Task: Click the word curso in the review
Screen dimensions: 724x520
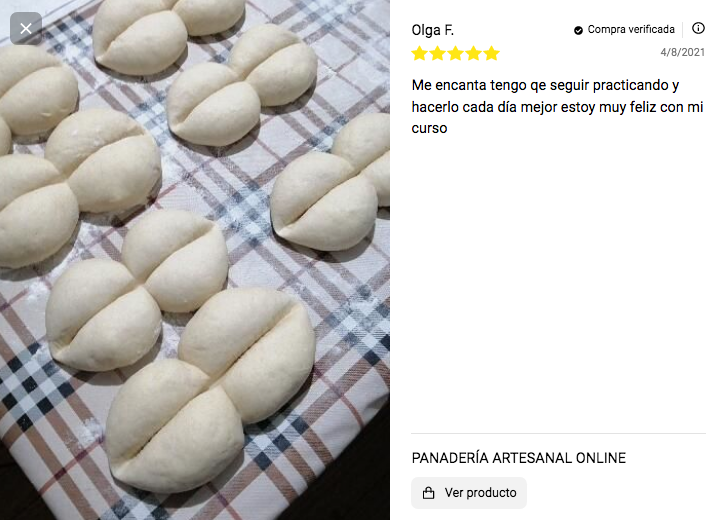Action: (429, 128)
